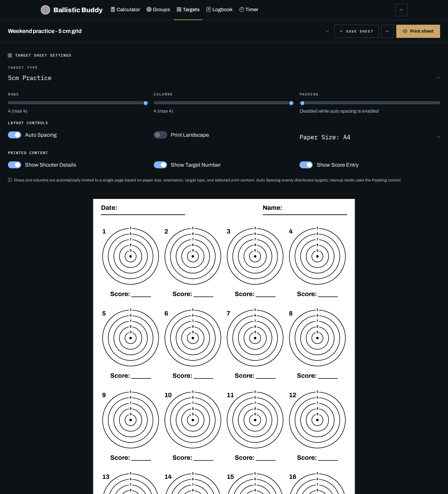448x494 pixels.
Task: Open the Target Type dropdown
Action: pyautogui.click(x=224, y=78)
